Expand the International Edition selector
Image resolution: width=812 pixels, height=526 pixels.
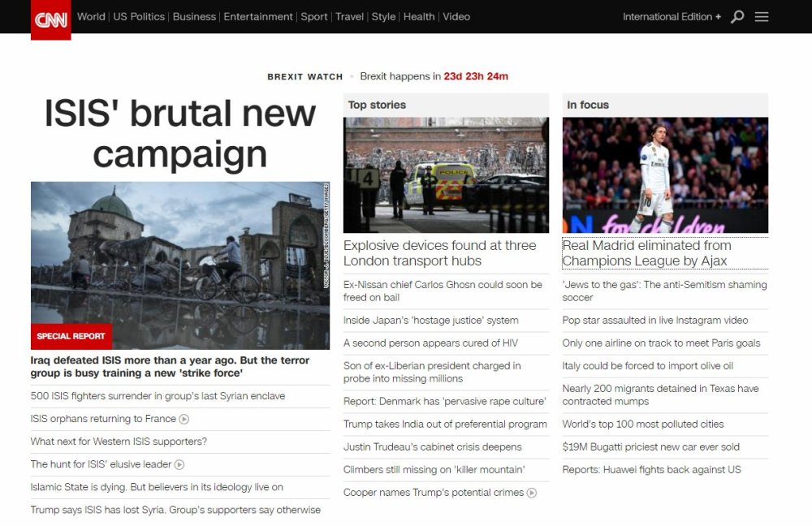[x=672, y=16]
